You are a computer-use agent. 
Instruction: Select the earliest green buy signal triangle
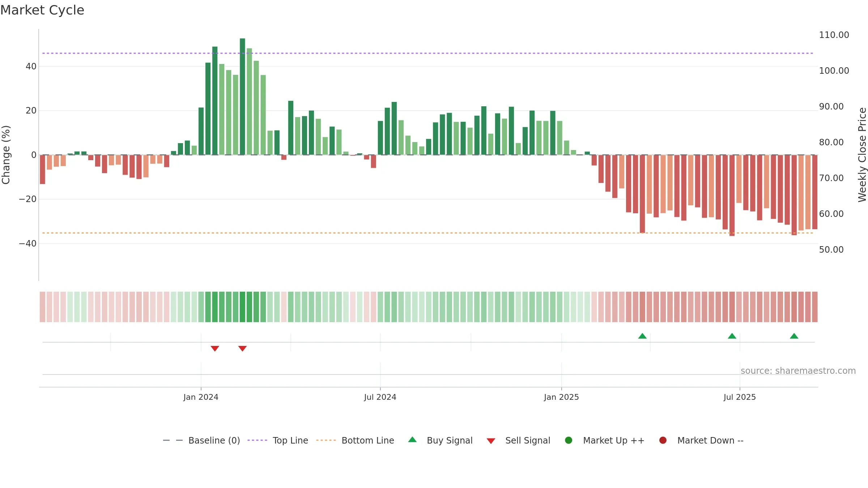click(x=642, y=336)
